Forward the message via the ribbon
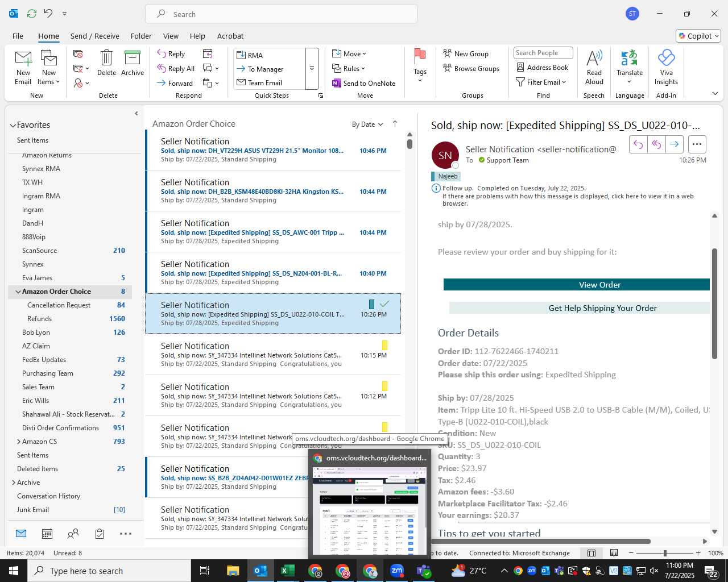The width and height of the screenshot is (728, 582). (175, 83)
